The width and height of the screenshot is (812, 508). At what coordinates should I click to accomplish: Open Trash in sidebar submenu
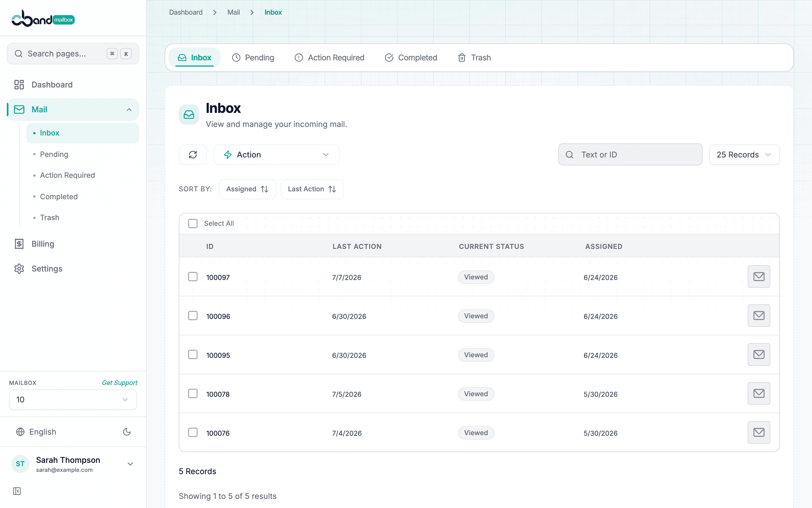(83, 218)
